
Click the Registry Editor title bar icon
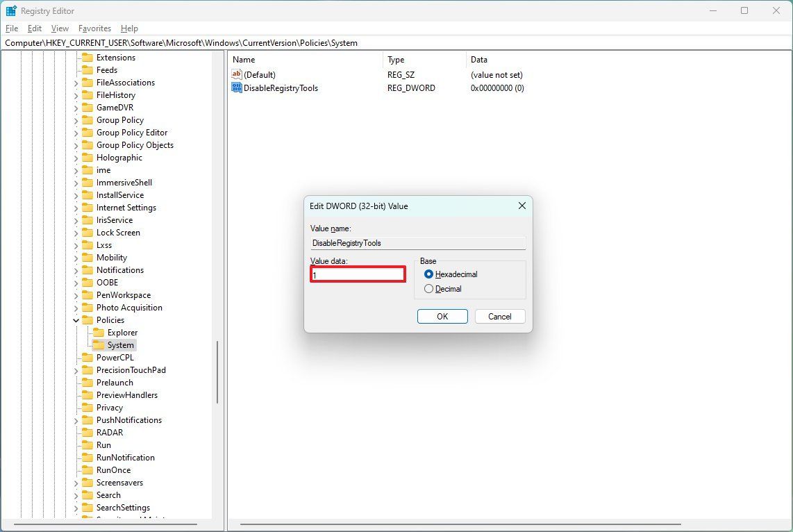pos(10,10)
